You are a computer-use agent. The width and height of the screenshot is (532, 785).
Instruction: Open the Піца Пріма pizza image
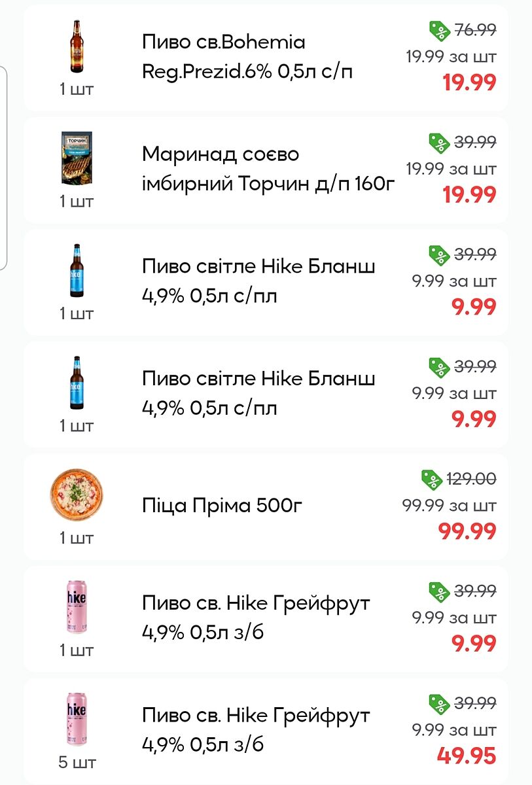77,495
